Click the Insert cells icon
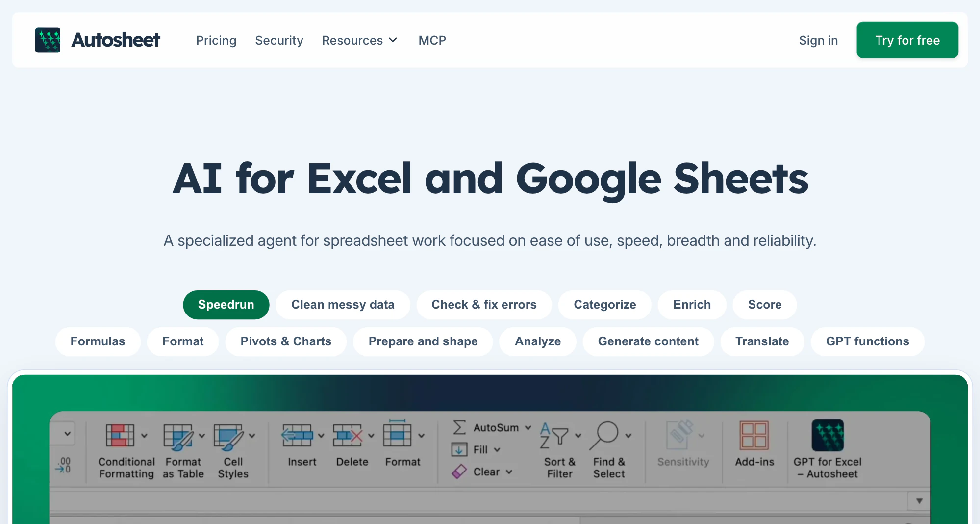The image size is (980, 524). pyautogui.click(x=297, y=436)
